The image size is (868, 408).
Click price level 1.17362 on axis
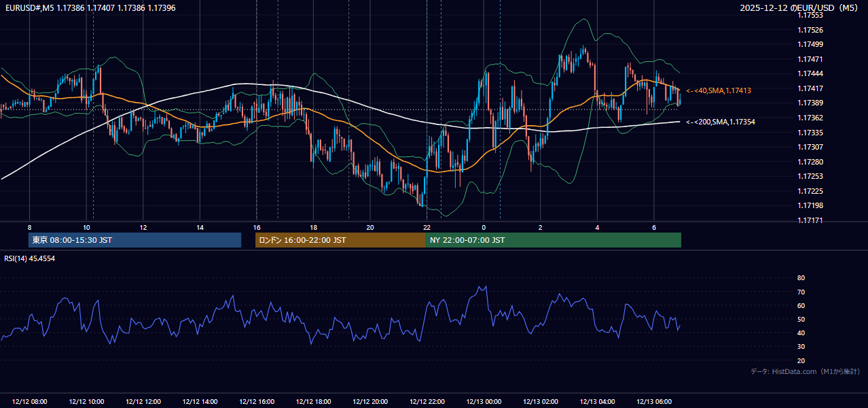(x=810, y=118)
